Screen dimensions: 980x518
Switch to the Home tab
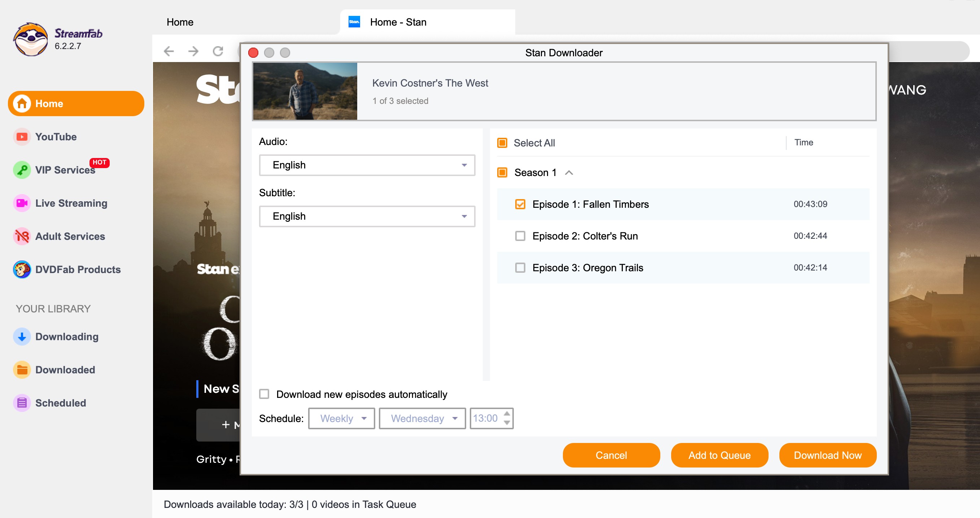coord(180,22)
